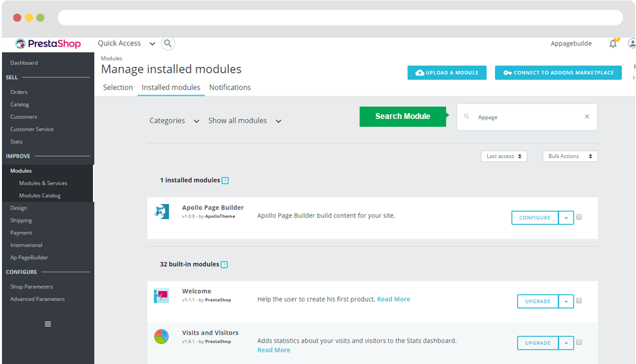Open help icon beside 1 installed modules
Viewport: 636px width, 364px height.
click(x=225, y=181)
